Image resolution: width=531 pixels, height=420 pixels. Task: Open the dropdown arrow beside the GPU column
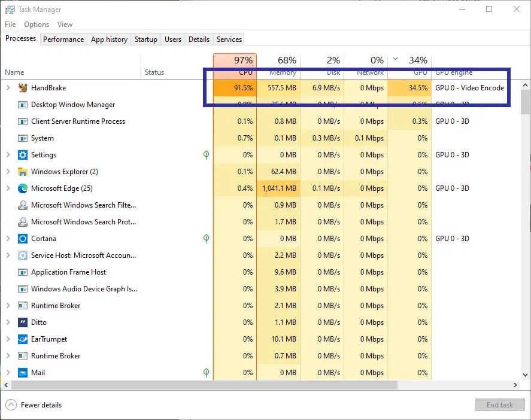(395, 60)
